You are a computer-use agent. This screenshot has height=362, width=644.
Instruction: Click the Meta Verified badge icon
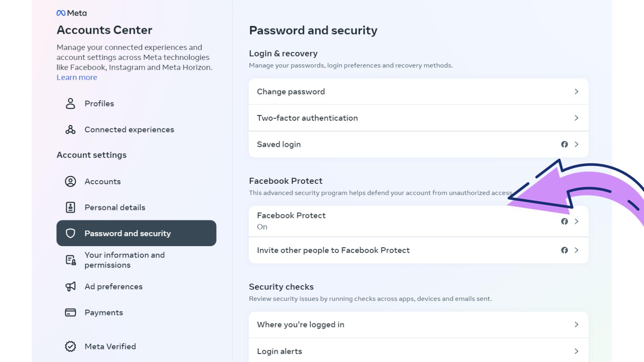pos(70,346)
